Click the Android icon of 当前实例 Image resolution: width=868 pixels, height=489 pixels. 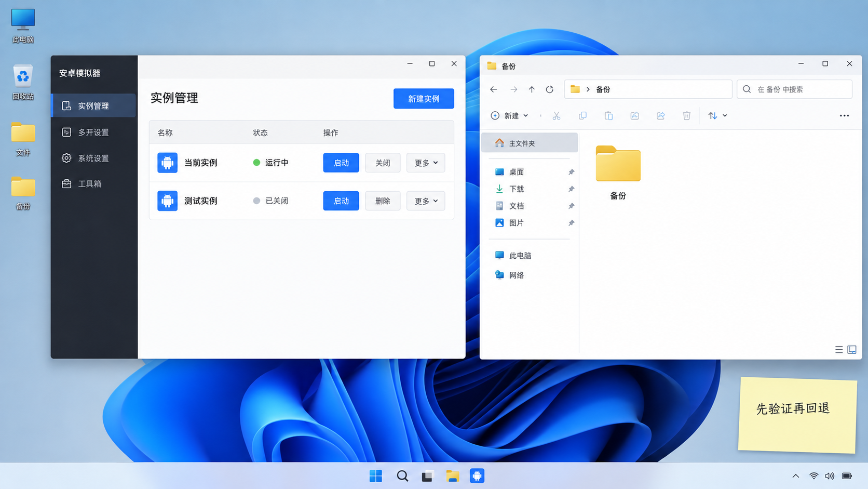click(167, 163)
